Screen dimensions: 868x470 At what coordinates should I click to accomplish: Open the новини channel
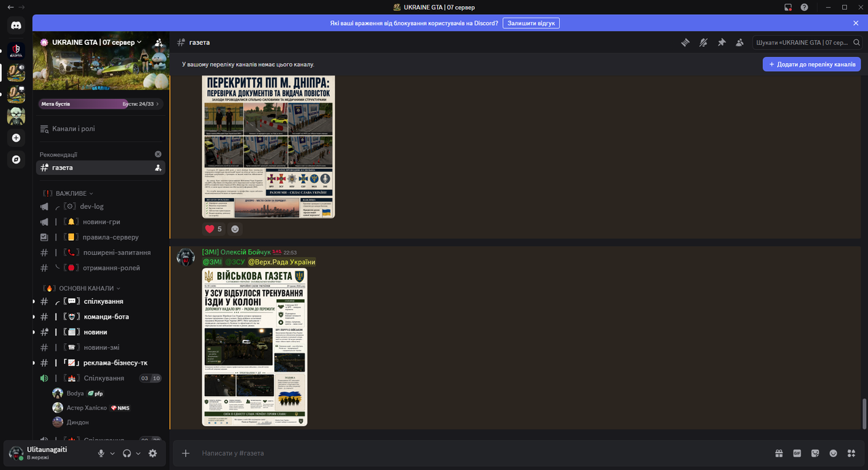tap(100, 332)
